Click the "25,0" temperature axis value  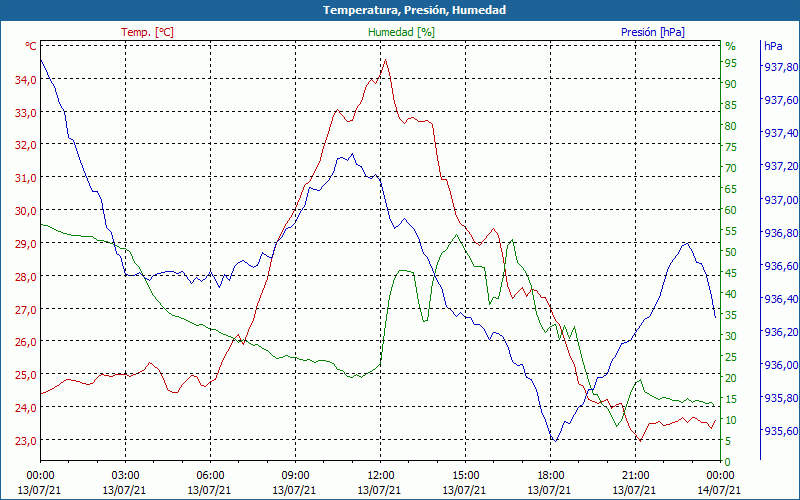tap(26, 374)
